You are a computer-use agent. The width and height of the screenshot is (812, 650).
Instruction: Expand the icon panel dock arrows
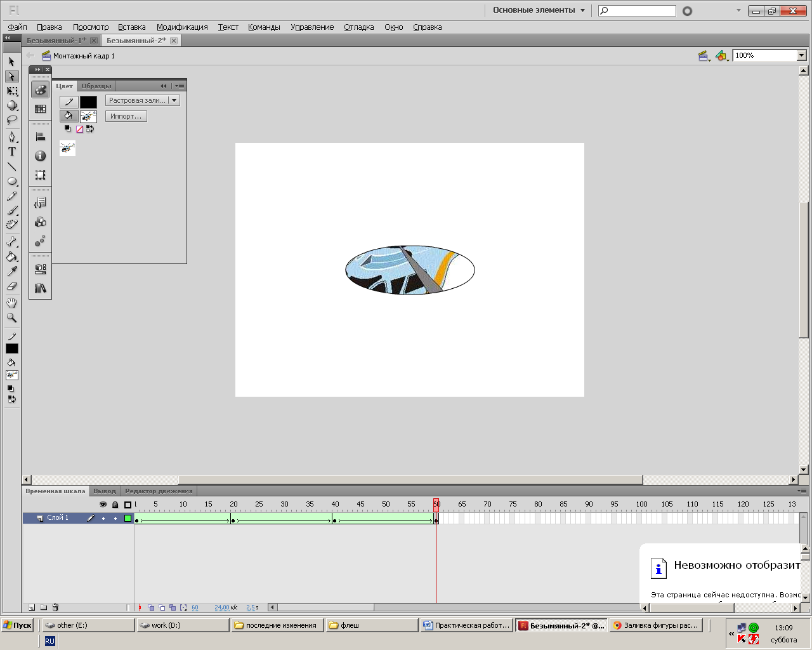37,69
